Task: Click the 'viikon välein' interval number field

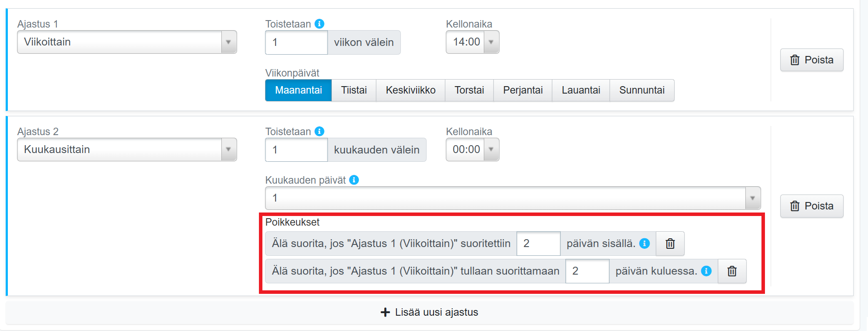Action: tap(296, 42)
